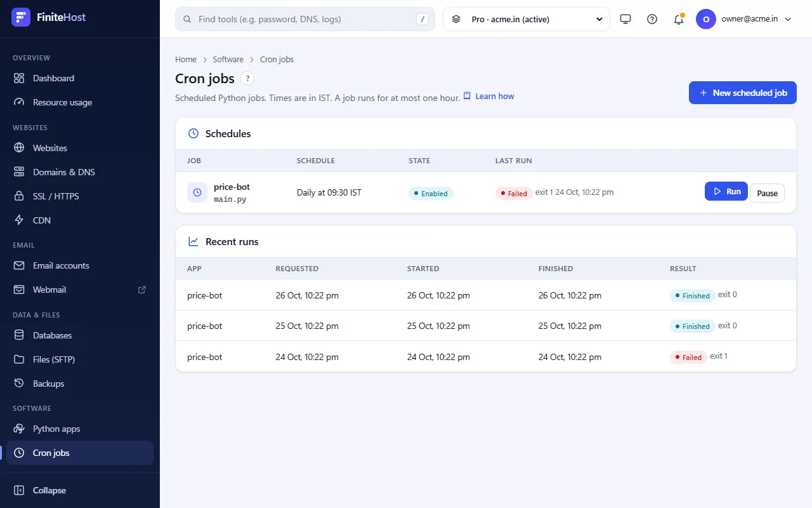
Task: Click started time 25 Oct, 10:22 pm
Action: click(438, 326)
